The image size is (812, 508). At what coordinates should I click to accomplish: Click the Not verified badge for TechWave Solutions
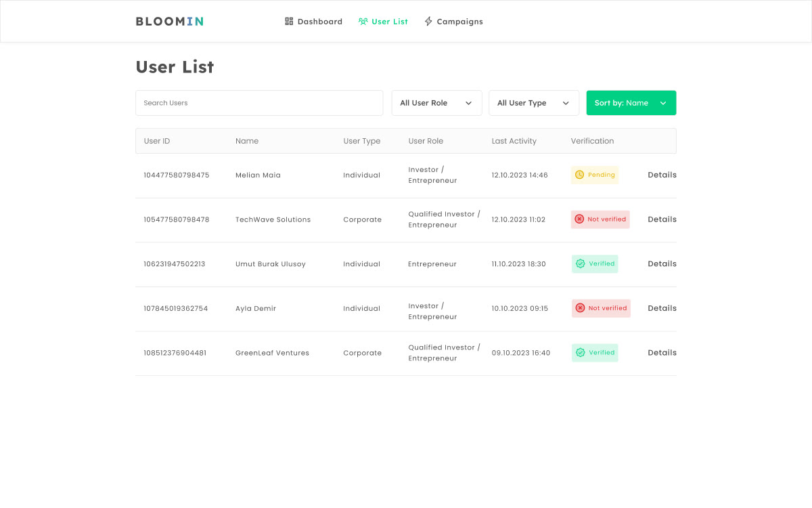[x=600, y=219]
